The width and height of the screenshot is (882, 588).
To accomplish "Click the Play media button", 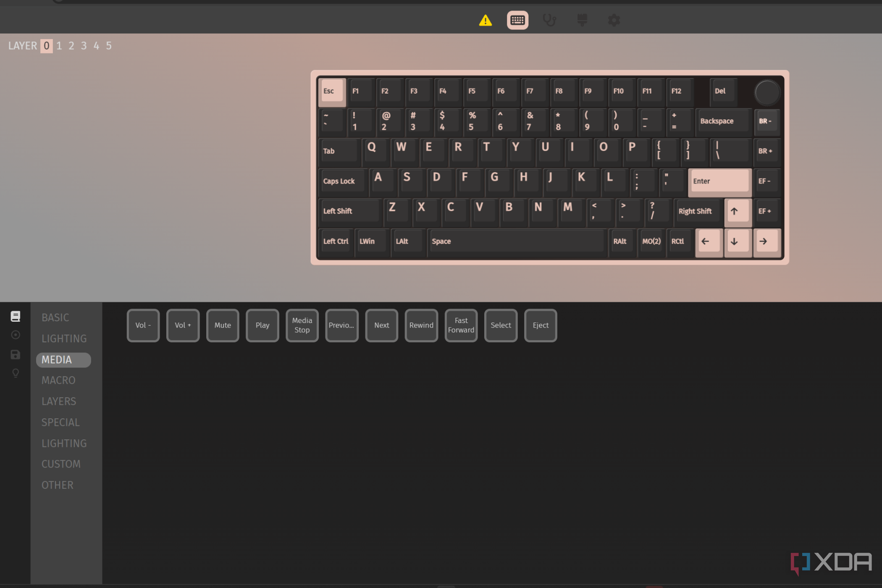I will coord(262,325).
